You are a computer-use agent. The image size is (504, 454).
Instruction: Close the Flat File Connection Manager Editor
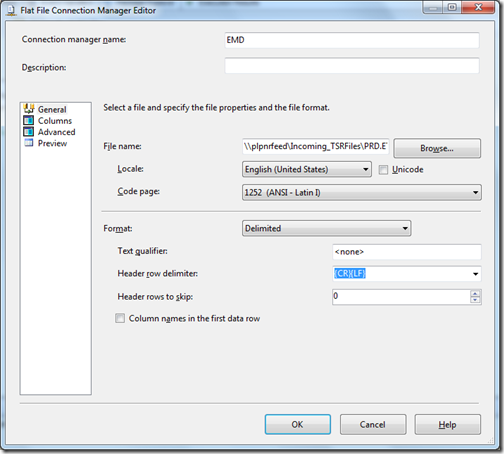tap(478, 7)
